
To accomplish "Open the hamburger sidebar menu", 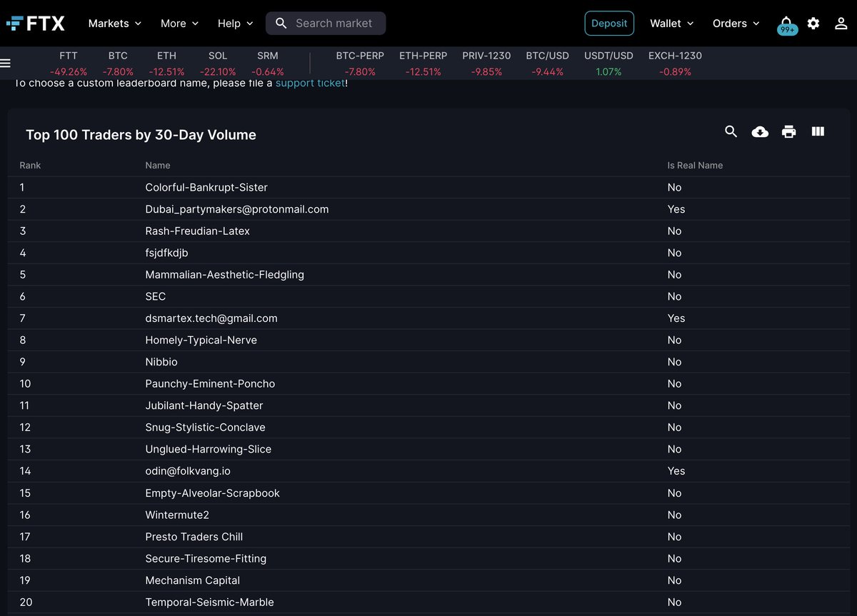I will click(x=5, y=64).
